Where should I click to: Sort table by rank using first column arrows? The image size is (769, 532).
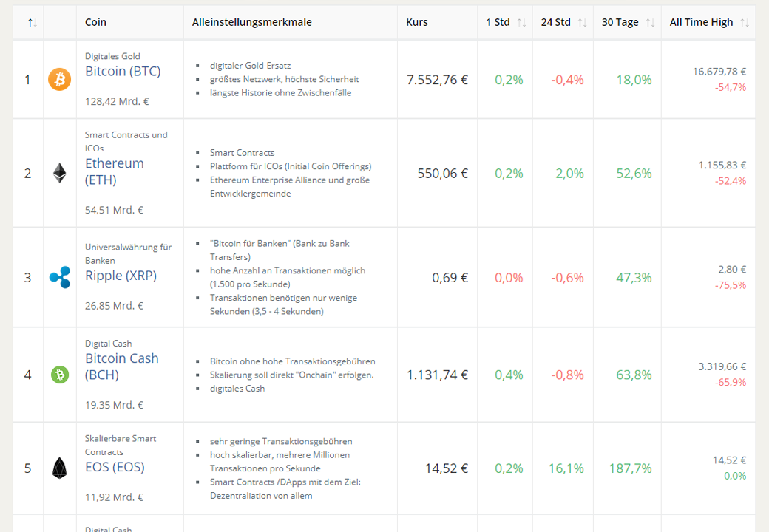pos(33,22)
